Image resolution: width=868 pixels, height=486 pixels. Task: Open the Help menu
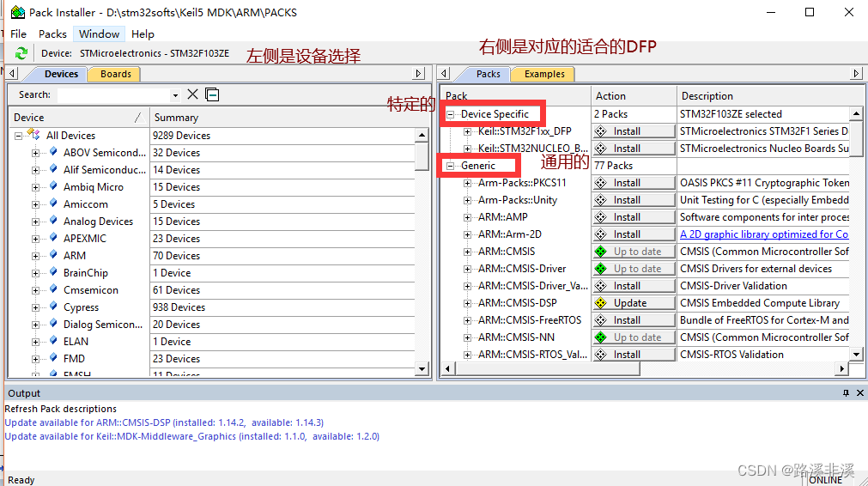point(143,33)
